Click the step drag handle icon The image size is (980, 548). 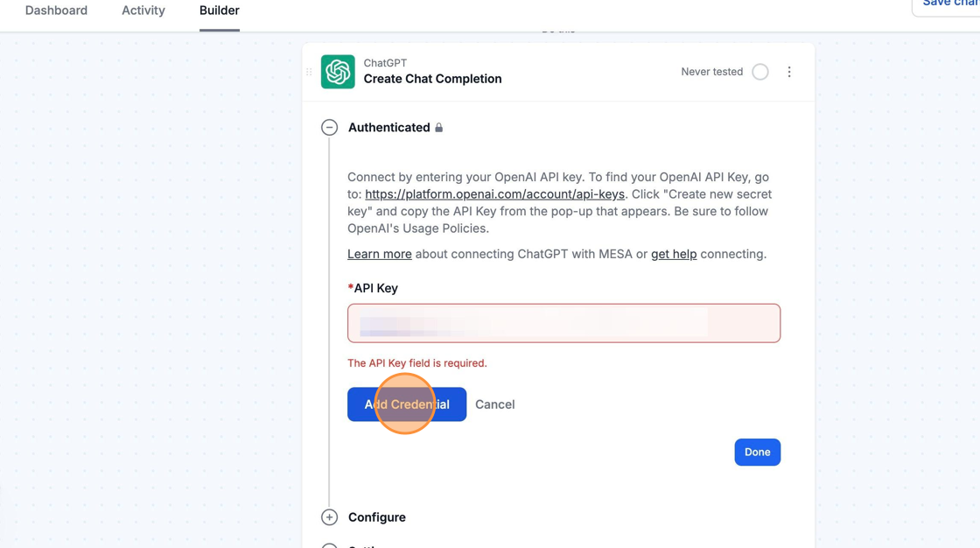[x=309, y=72]
